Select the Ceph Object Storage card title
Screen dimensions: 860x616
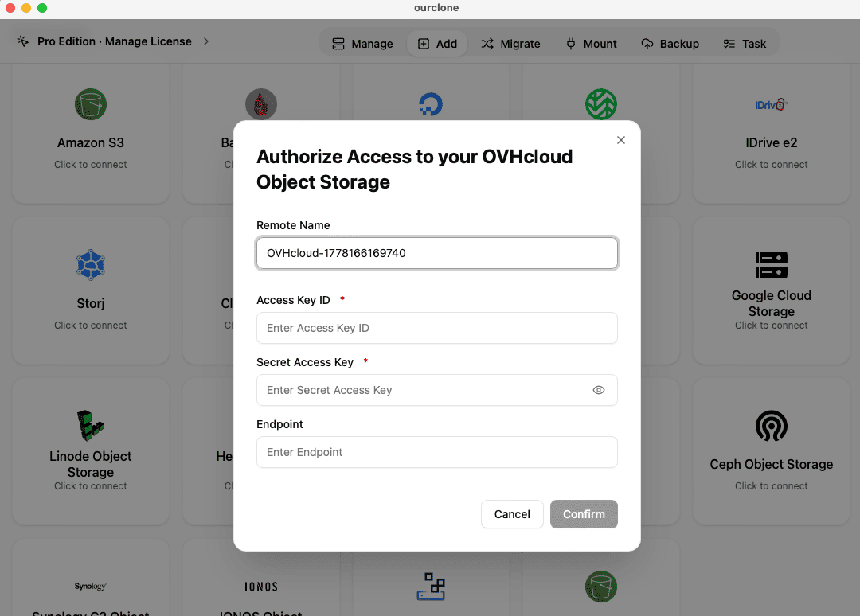771,465
